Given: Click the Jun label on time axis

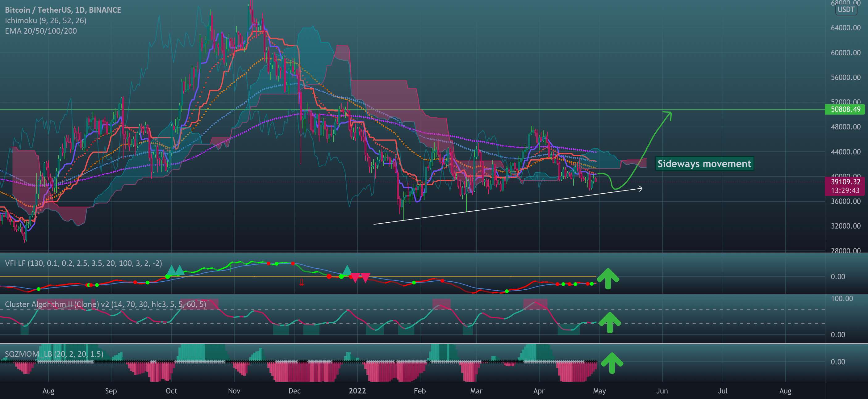Looking at the screenshot, I should (662, 391).
